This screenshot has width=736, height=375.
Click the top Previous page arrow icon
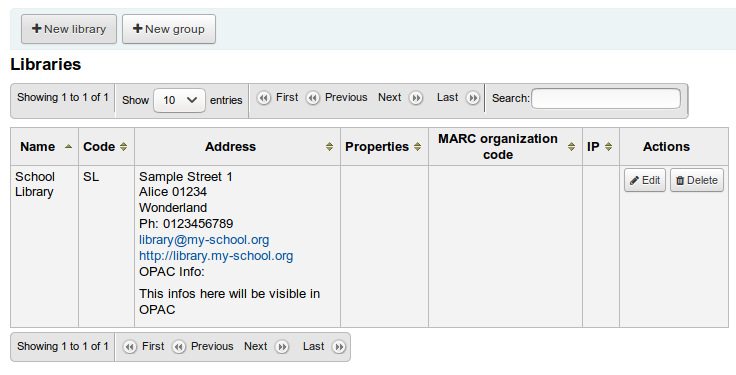[313, 98]
